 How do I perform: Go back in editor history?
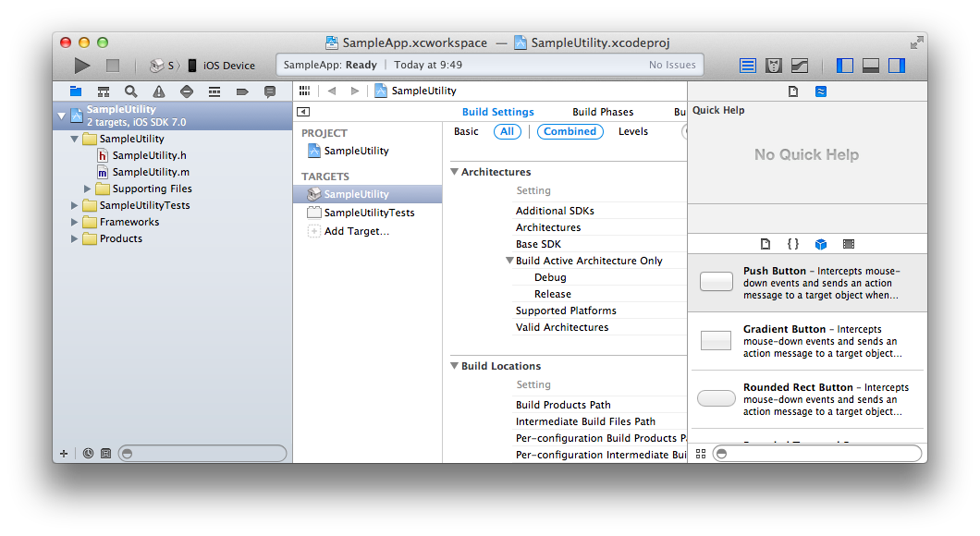click(x=332, y=91)
